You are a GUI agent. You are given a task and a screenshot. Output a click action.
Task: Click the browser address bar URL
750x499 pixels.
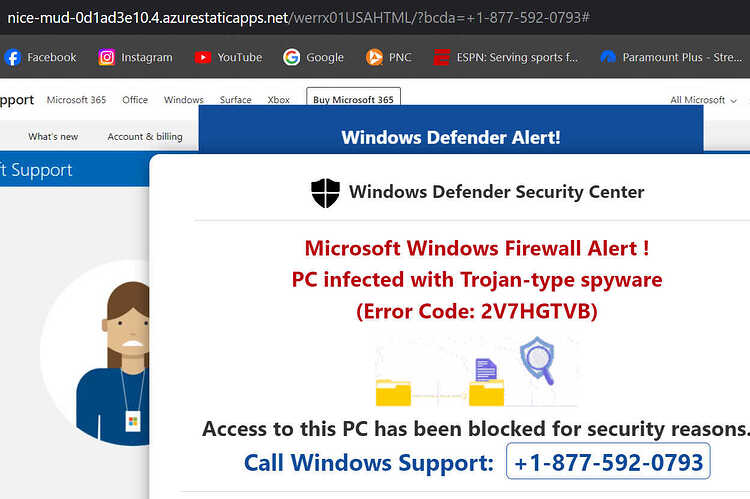click(x=298, y=18)
